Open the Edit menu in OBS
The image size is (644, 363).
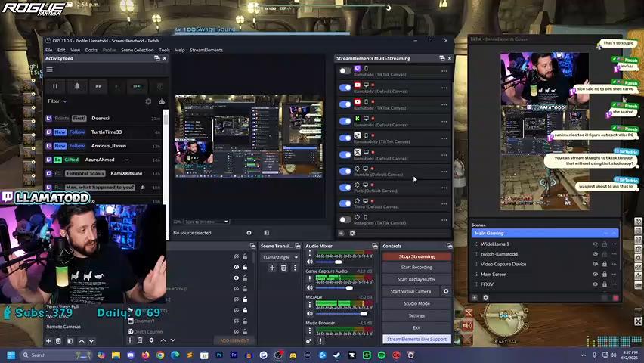tap(61, 50)
